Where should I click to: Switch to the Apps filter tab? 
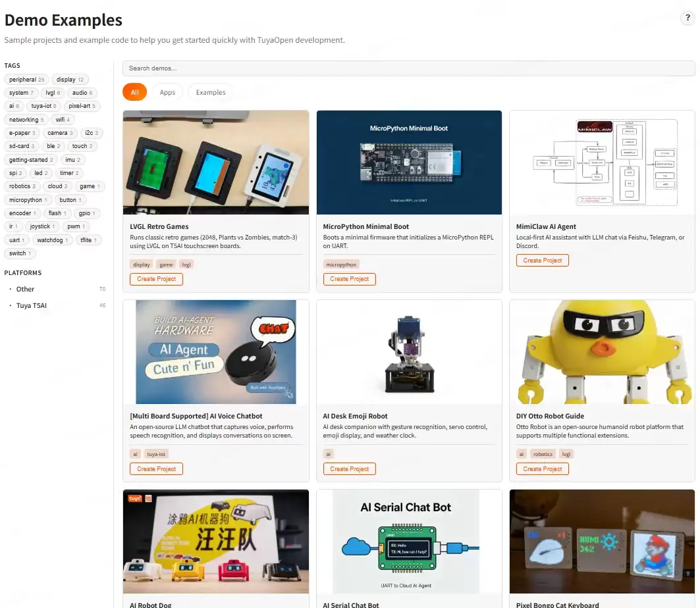(167, 92)
